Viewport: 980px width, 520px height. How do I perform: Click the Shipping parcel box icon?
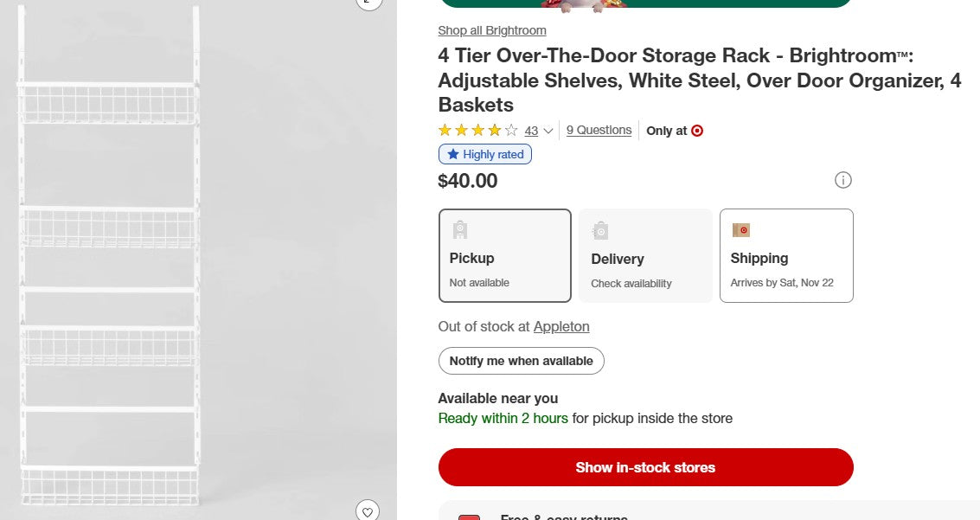click(x=740, y=230)
